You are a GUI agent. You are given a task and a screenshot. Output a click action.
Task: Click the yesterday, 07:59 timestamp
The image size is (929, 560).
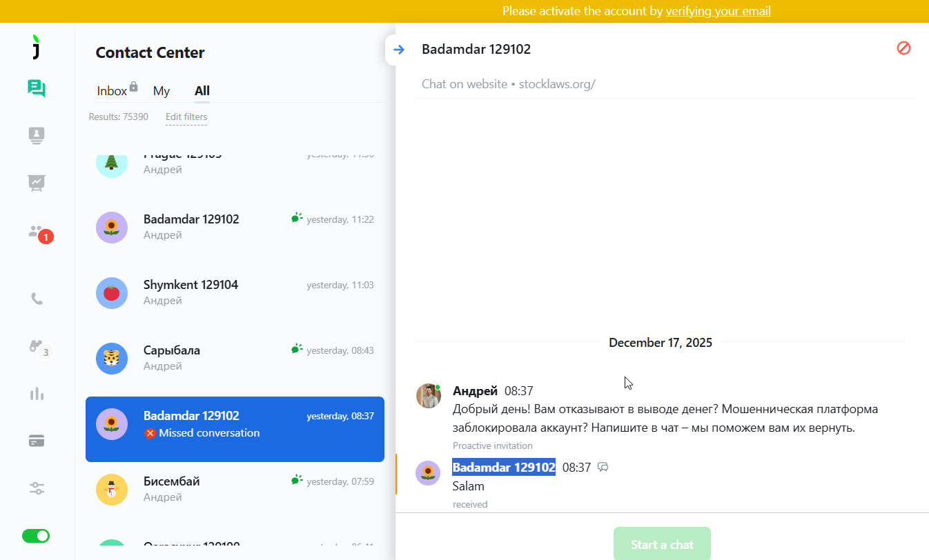point(340,481)
